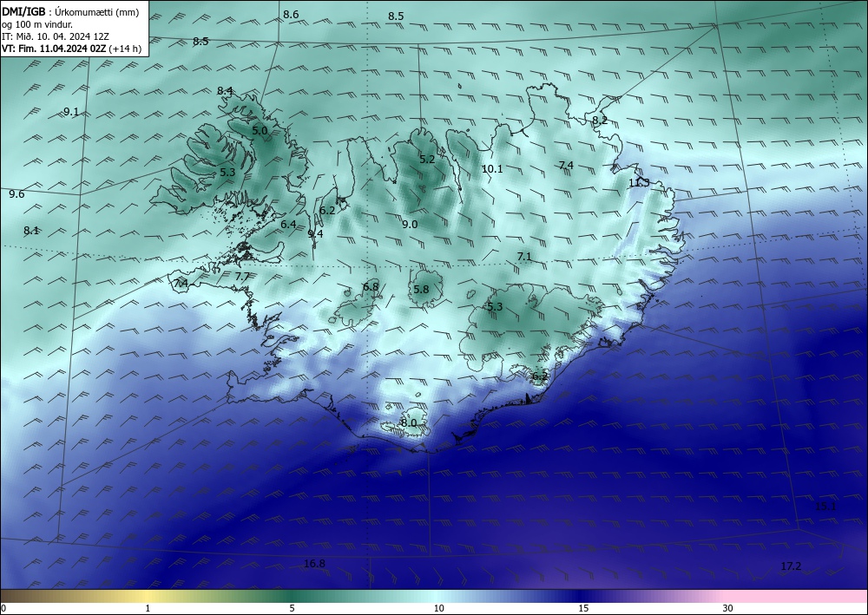Click the 0 tick on the color scale
868x615 pixels.
3,608
